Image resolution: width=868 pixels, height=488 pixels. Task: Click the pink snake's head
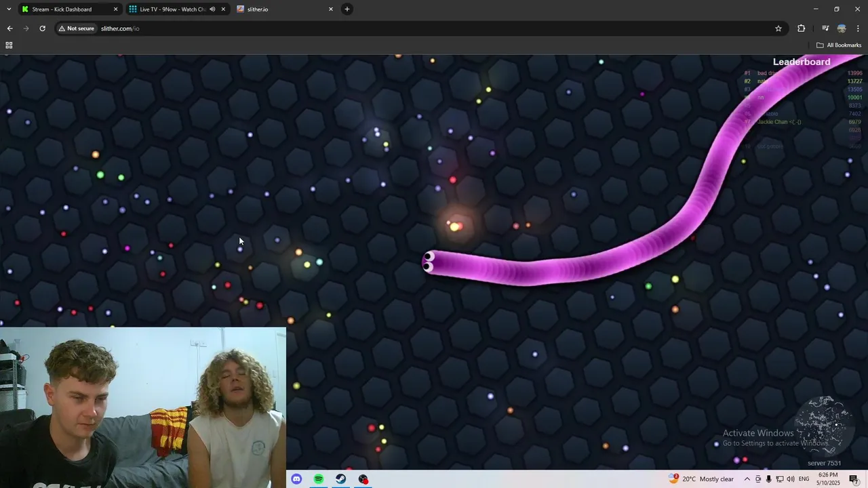pos(431,262)
